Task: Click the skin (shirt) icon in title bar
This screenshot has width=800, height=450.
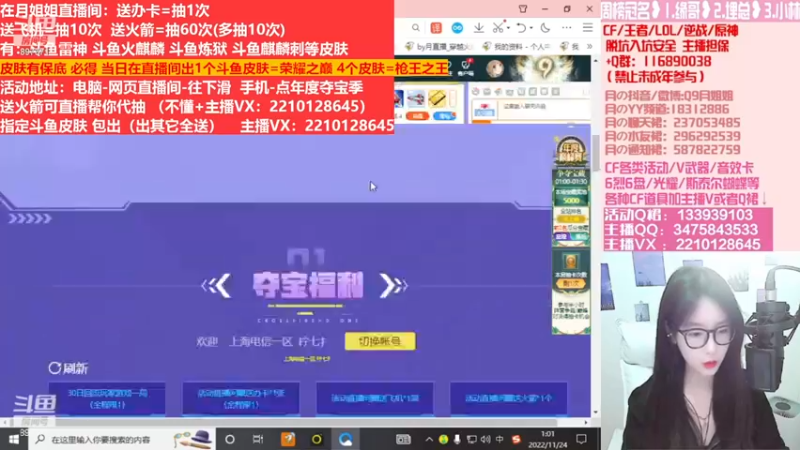Action: tap(523, 9)
